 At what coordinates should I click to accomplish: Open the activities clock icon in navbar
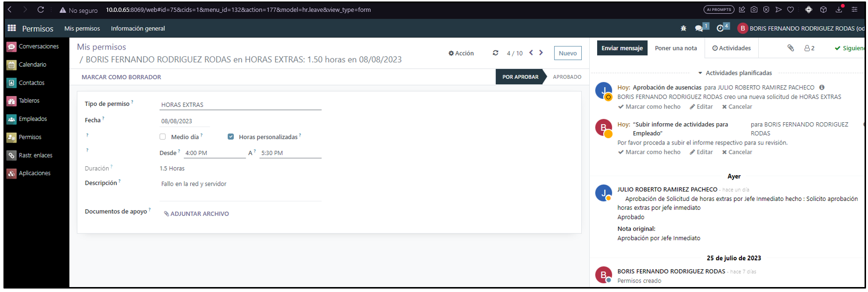click(x=720, y=29)
